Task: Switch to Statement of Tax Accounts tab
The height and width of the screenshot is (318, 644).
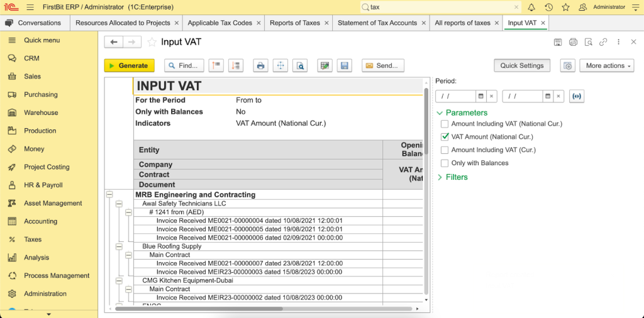Action: [x=377, y=23]
